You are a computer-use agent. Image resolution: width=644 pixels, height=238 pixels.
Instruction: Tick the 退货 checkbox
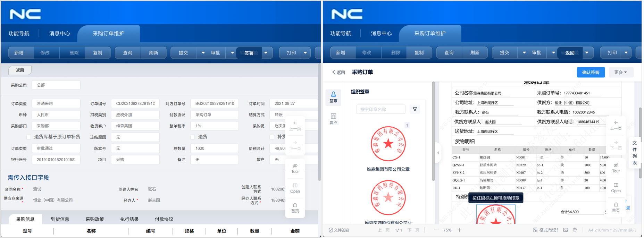tap(193, 137)
